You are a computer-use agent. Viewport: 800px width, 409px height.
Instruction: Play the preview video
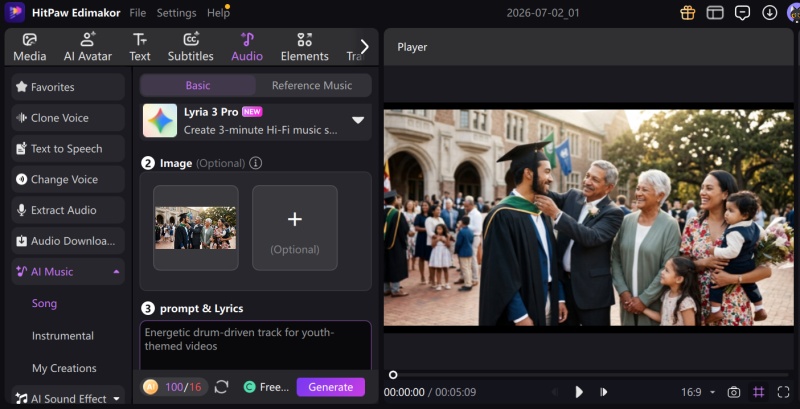pos(579,392)
